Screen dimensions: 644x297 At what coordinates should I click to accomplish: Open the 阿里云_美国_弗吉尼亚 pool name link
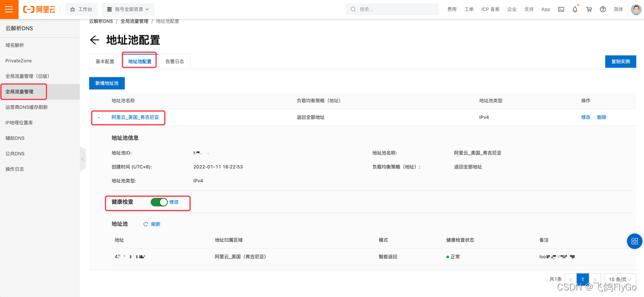pos(135,117)
